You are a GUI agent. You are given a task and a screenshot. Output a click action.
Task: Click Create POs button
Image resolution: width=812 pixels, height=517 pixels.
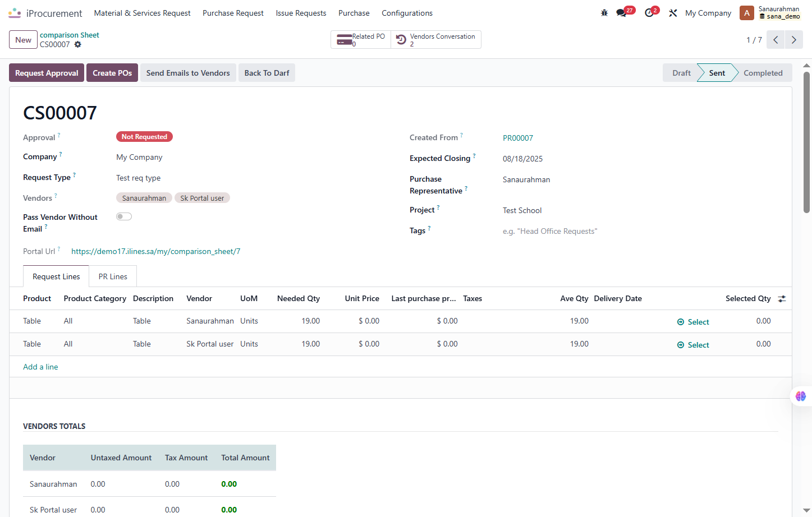(x=112, y=73)
